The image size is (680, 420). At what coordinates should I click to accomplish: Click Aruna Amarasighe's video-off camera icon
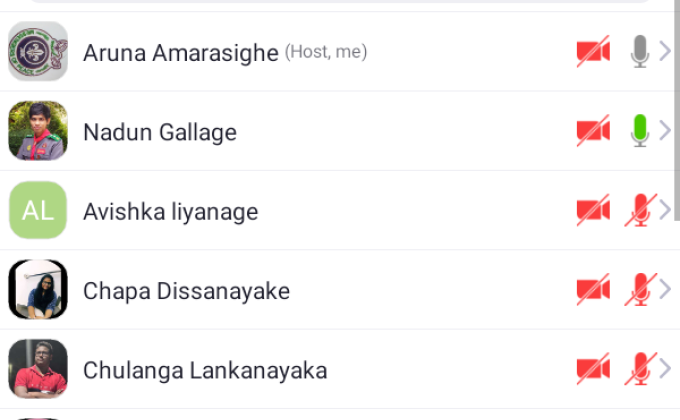593,52
